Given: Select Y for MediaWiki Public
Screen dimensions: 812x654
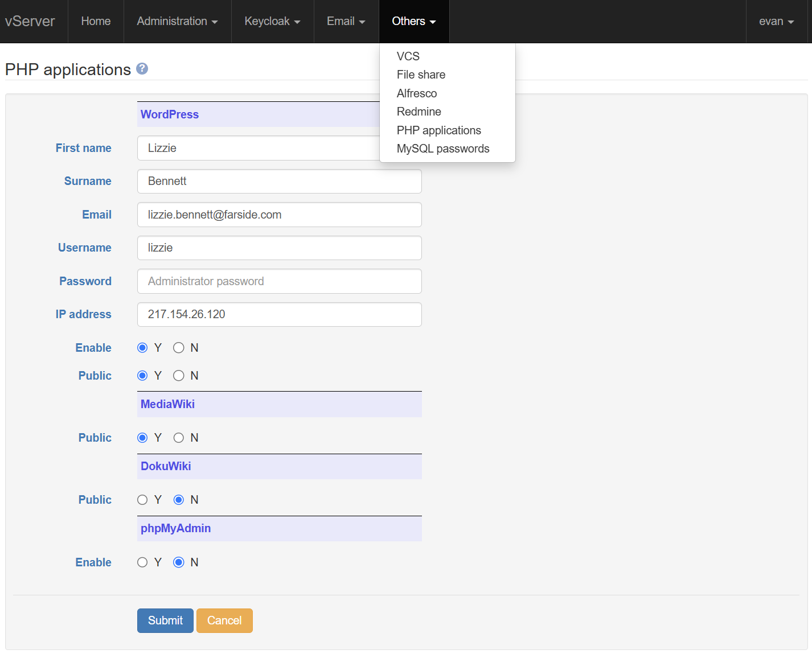Looking at the screenshot, I should pyautogui.click(x=142, y=438).
